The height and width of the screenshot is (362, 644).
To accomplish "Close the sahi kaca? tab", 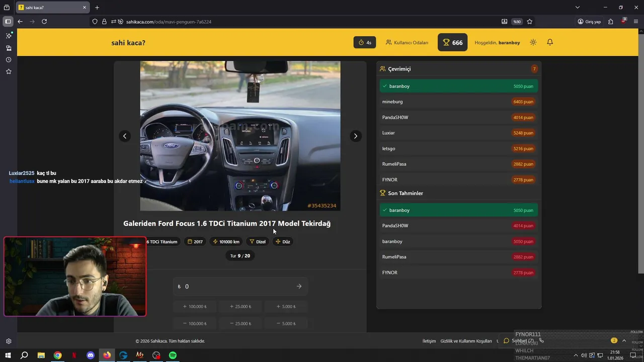I will (x=84, y=8).
